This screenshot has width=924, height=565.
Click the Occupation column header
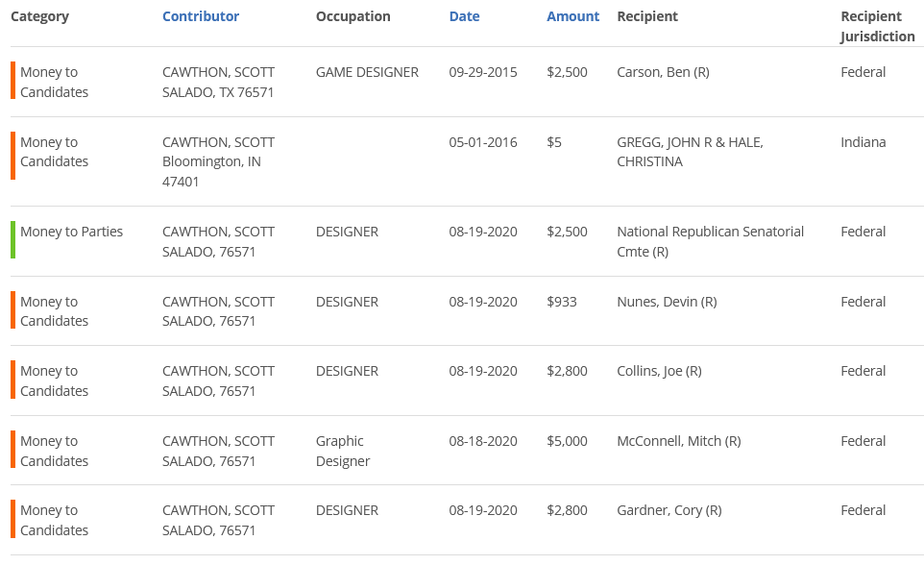pos(353,16)
